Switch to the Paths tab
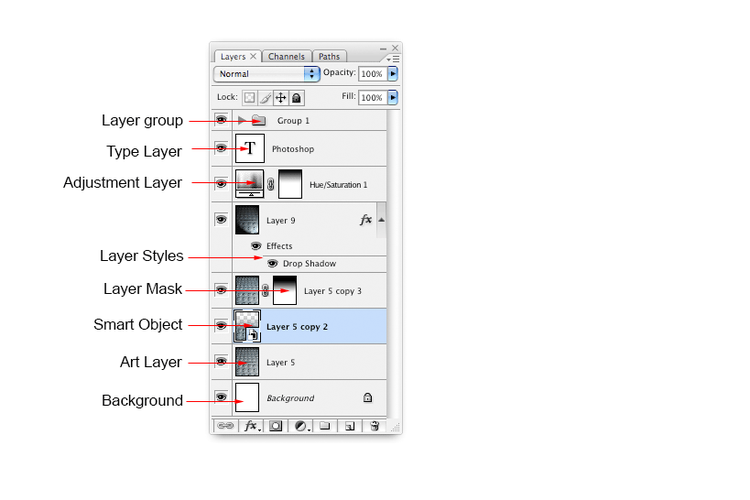750x500 pixels. [x=329, y=57]
